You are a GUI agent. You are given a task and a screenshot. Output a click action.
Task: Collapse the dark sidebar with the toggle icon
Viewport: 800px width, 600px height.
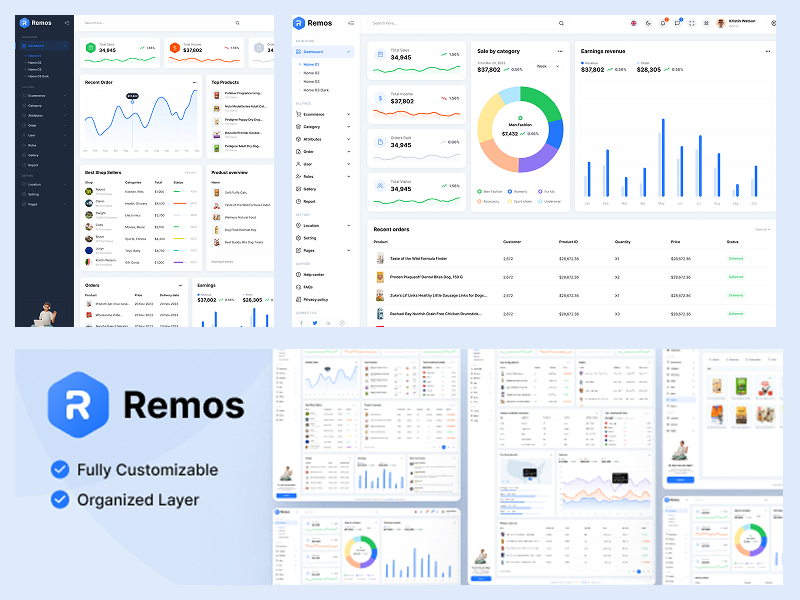(67, 22)
